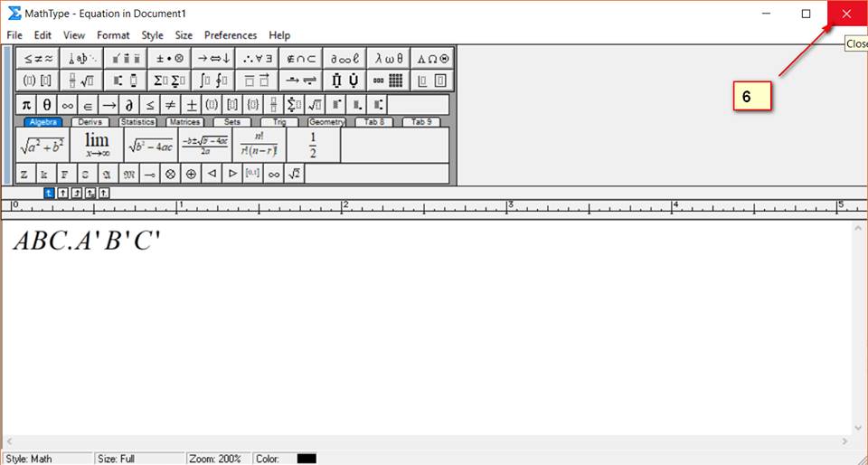This screenshot has height=465, width=868.
Task: Insert plus-minus symbol from the small bar
Action: [191, 104]
